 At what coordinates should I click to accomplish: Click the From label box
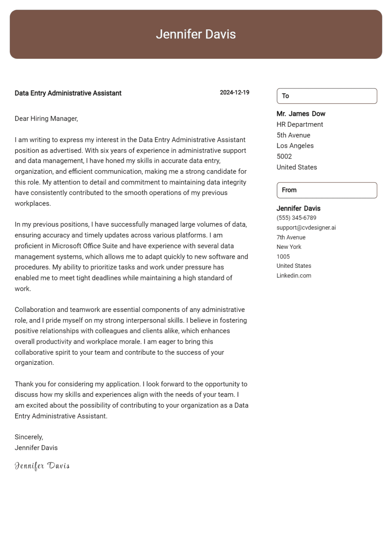(326, 190)
